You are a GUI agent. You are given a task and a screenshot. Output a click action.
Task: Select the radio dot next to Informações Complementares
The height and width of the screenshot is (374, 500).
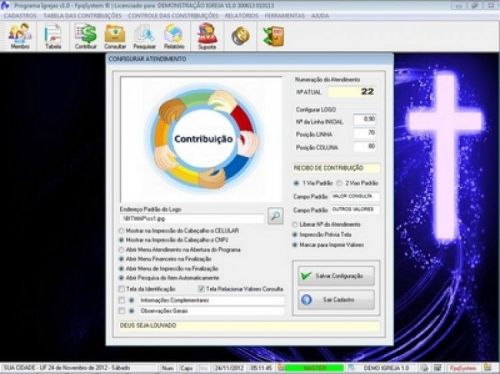tap(132, 300)
